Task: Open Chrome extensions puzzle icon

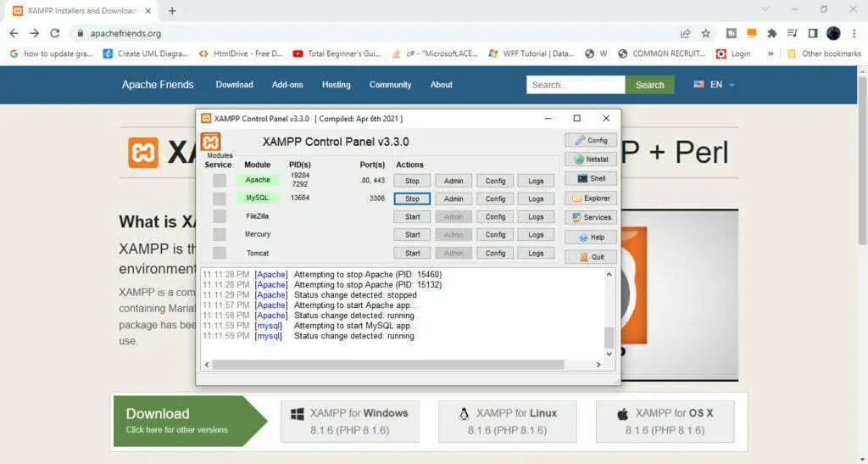Action: (771, 34)
